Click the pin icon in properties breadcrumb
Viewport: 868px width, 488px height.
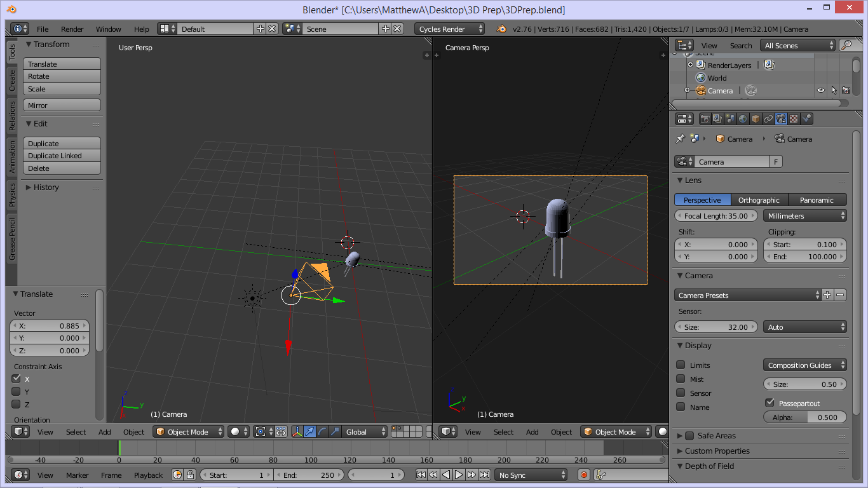tap(680, 139)
